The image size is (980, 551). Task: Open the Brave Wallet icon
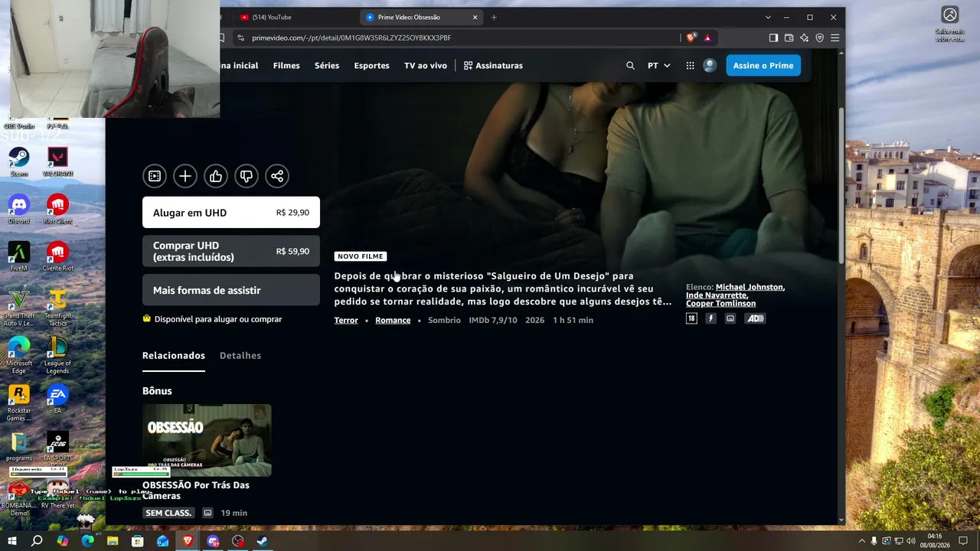[789, 37]
